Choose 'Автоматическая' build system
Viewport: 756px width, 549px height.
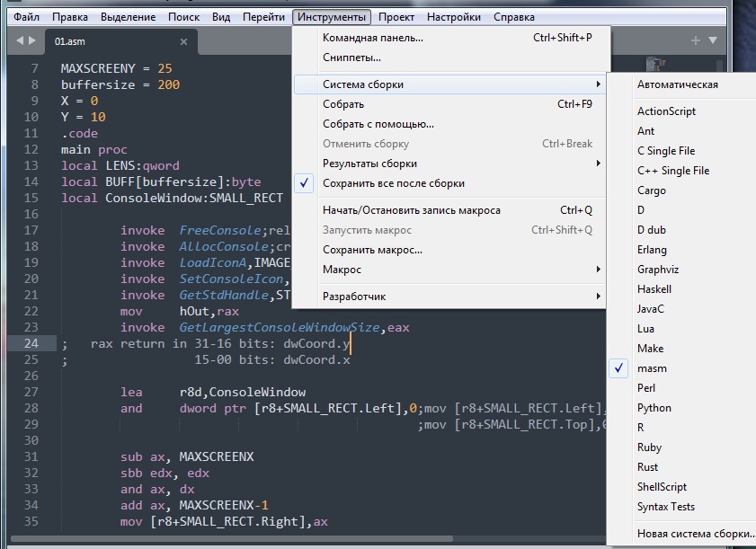click(x=677, y=84)
